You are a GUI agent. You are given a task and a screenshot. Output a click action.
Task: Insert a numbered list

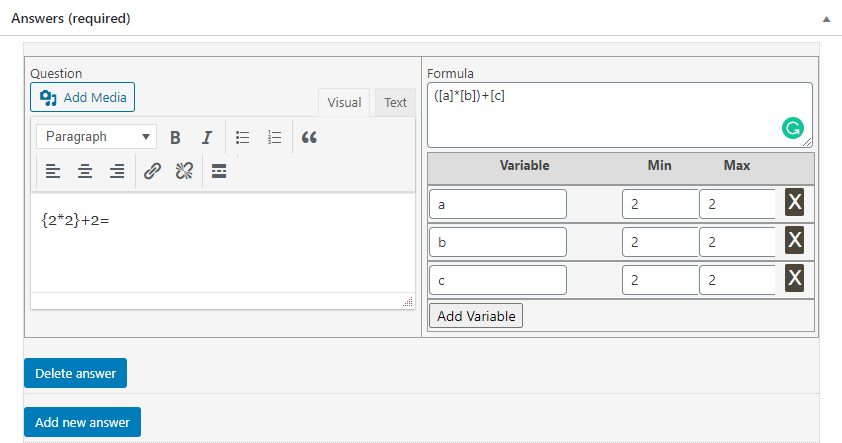point(274,137)
